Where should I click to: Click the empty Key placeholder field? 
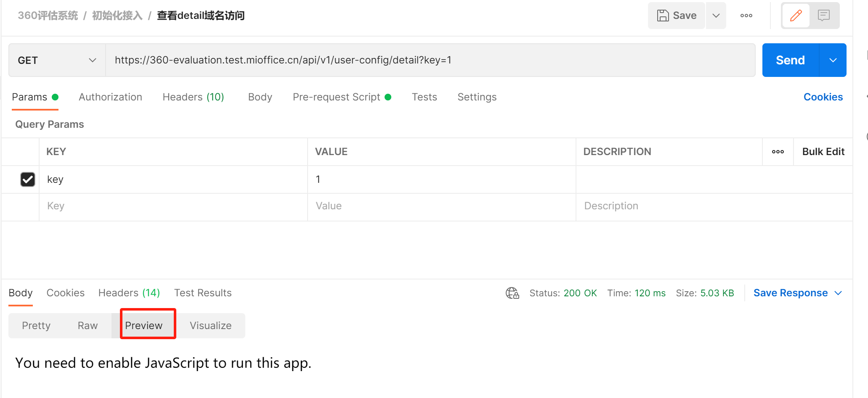pyautogui.click(x=173, y=206)
